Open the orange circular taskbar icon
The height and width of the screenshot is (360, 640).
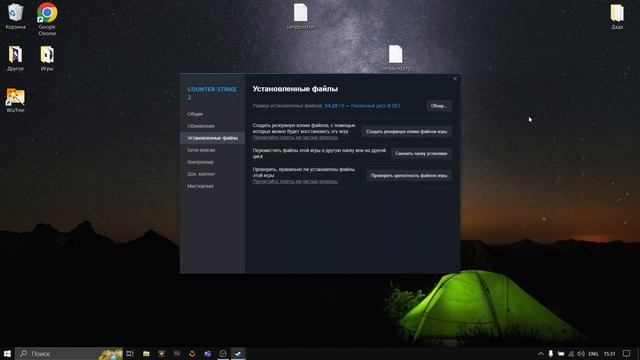click(x=192, y=353)
